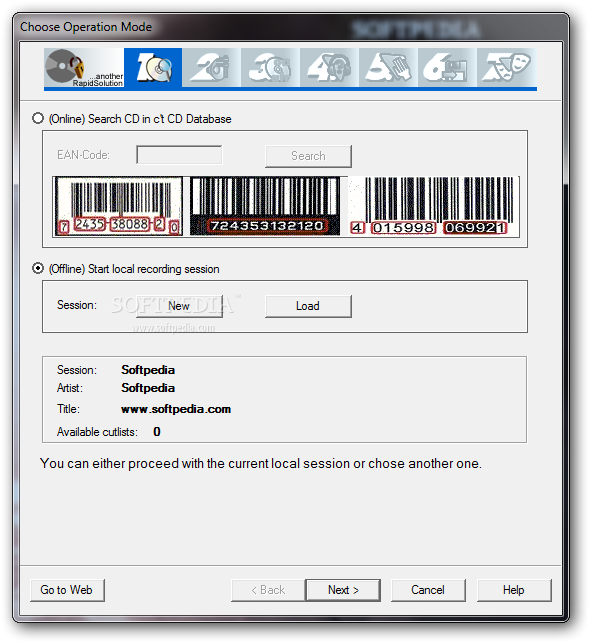Click the Search button
Image resolution: width=590 pixels, height=643 pixels.
(x=308, y=156)
